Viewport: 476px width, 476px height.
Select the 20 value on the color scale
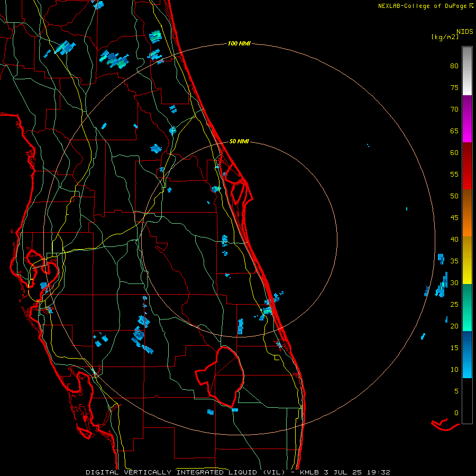click(x=454, y=326)
